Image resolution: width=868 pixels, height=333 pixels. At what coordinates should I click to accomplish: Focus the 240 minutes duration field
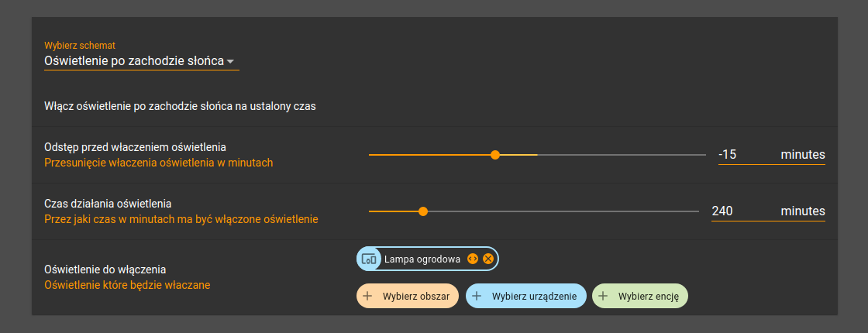tap(768, 211)
